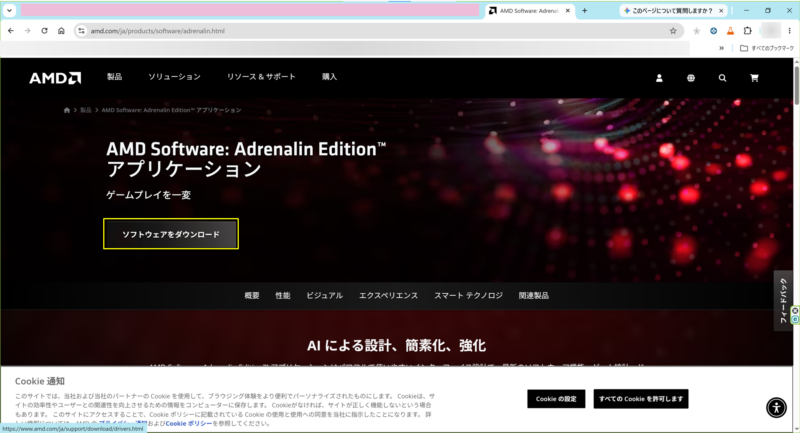Reload the page with refresh icon
The height and width of the screenshot is (433, 800).
44,31
